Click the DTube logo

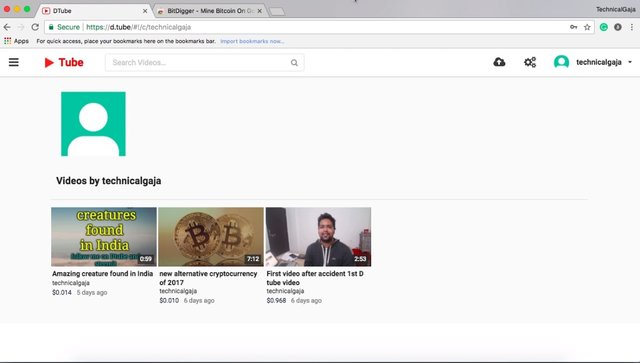click(64, 62)
